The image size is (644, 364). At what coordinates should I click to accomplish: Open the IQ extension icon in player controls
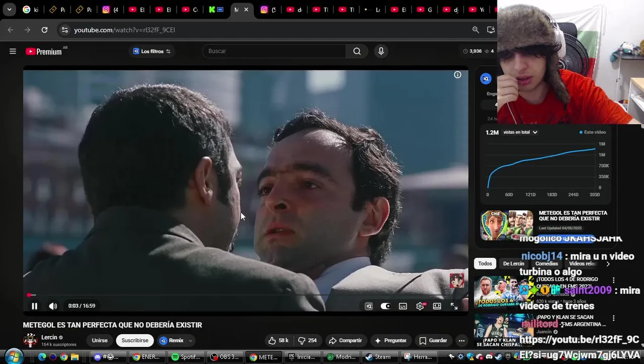[369, 306]
